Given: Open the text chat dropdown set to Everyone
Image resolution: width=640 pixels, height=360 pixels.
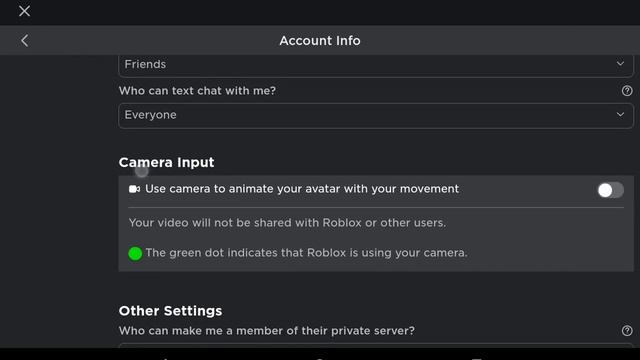Looking at the screenshot, I should point(376,116).
